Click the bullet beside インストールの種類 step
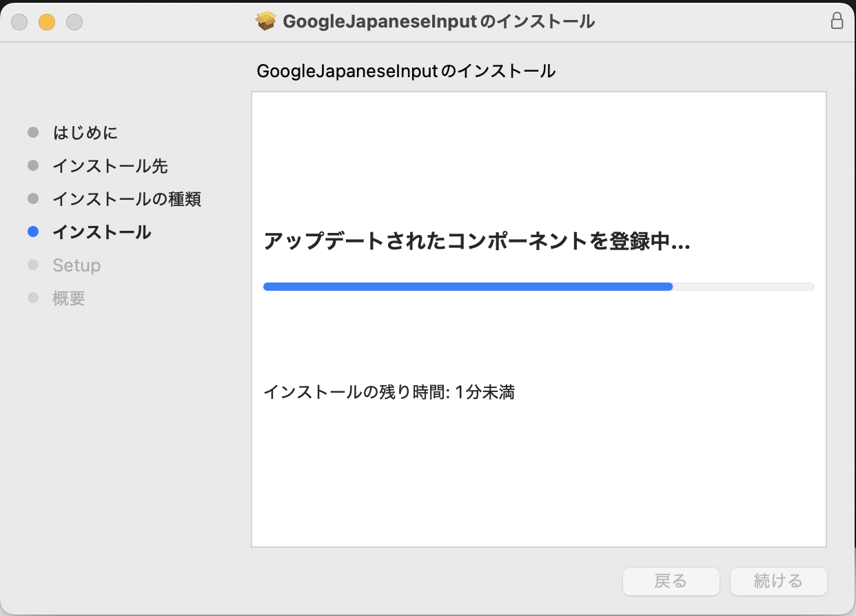Image resolution: width=856 pixels, height=616 pixels. point(33,199)
